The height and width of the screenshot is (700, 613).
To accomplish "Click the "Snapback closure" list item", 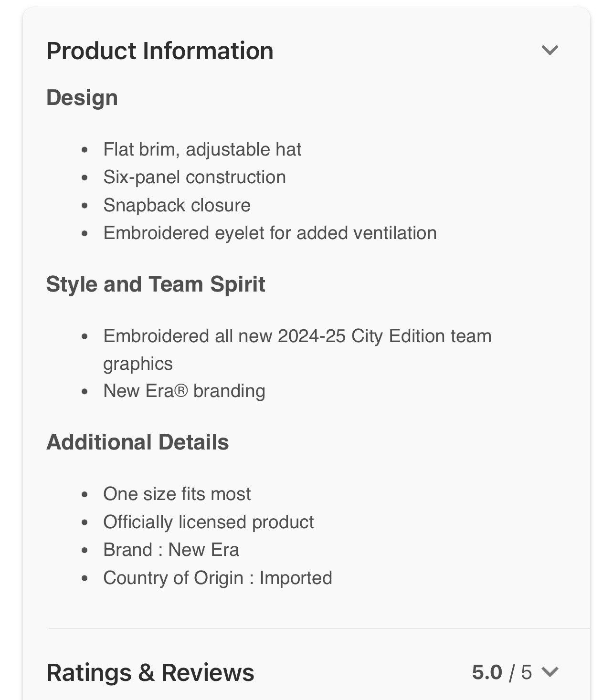I will click(x=177, y=205).
